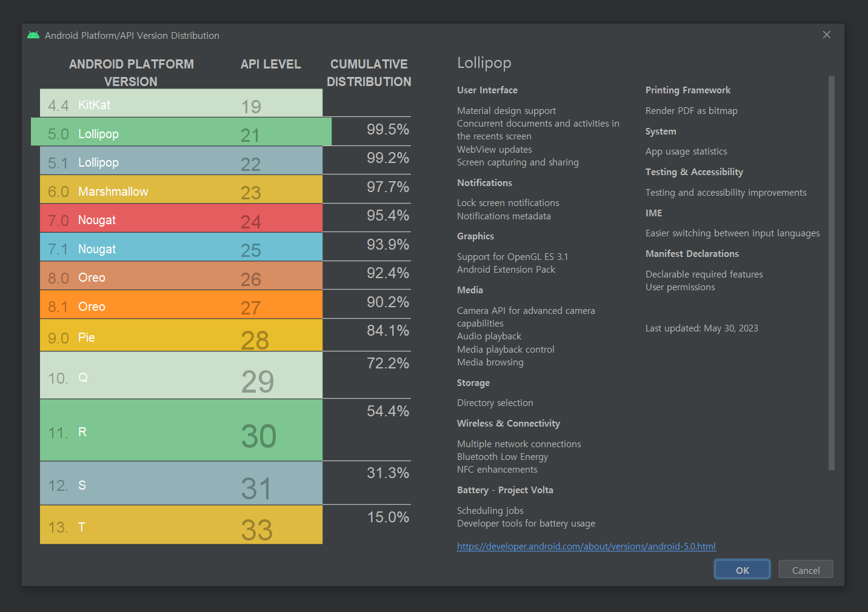Confirm with the OK button
The width and height of the screenshot is (868, 612).
pos(743,570)
